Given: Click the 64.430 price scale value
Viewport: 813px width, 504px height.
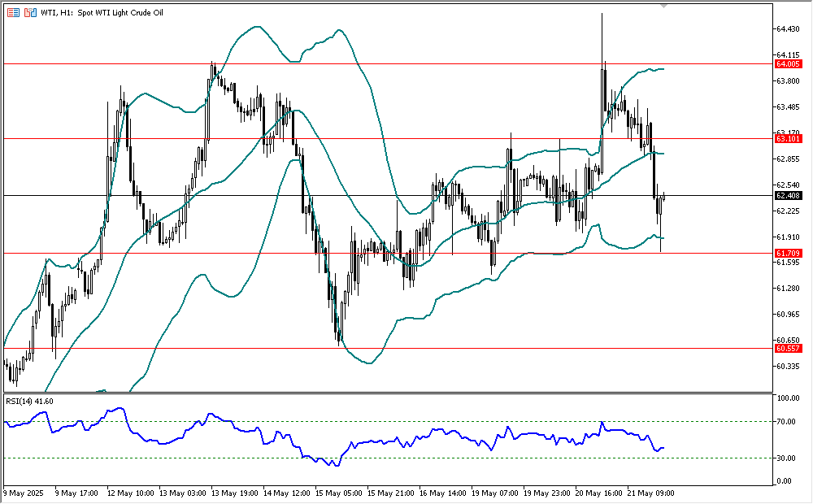Looking at the screenshot, I should coord(788,29).
